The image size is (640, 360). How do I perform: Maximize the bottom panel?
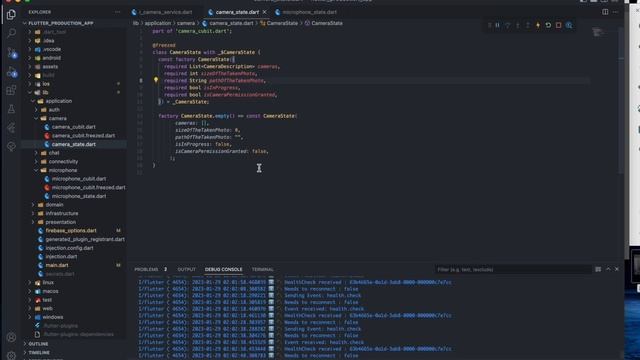608,269
